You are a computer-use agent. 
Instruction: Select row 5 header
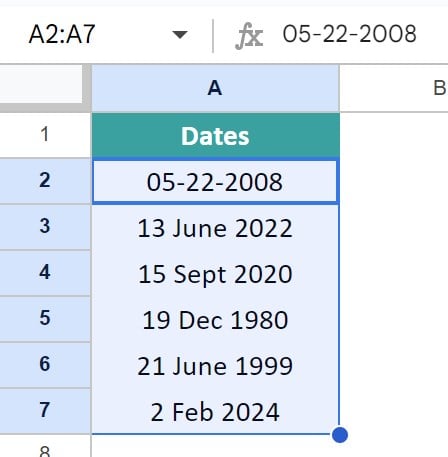[45, 319]
